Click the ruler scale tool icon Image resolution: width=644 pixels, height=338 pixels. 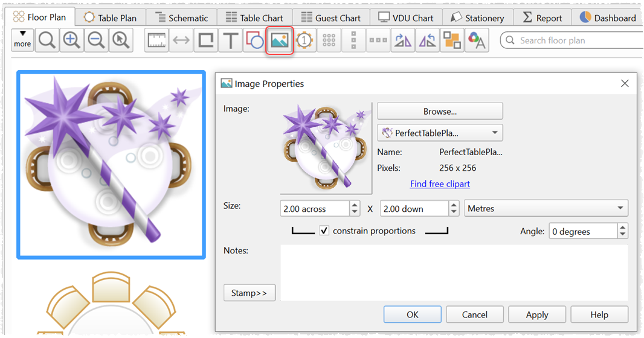coord(156,40)
